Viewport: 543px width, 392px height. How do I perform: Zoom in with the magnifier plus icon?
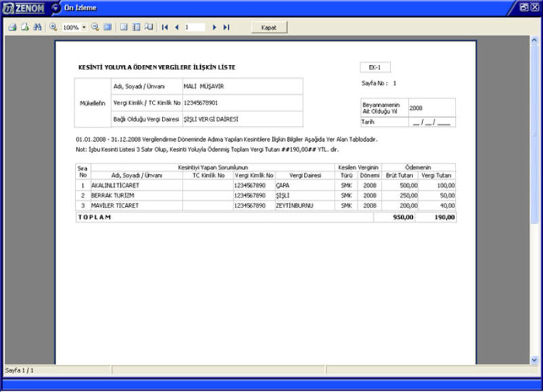point(53,27)
